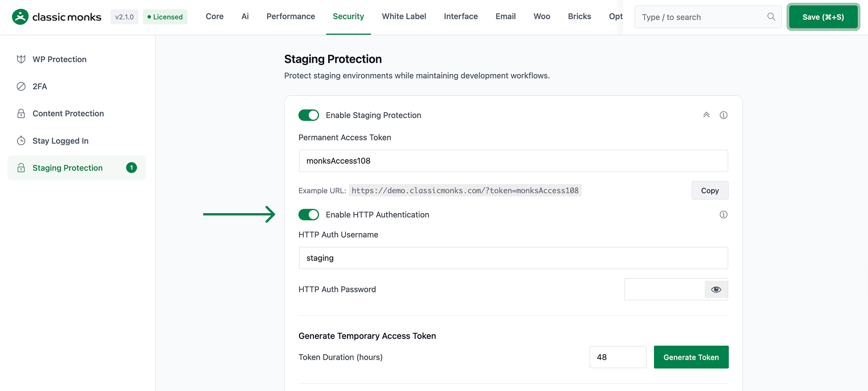
Task: Click the Staging Protection page heading
Action: (333, 59)
